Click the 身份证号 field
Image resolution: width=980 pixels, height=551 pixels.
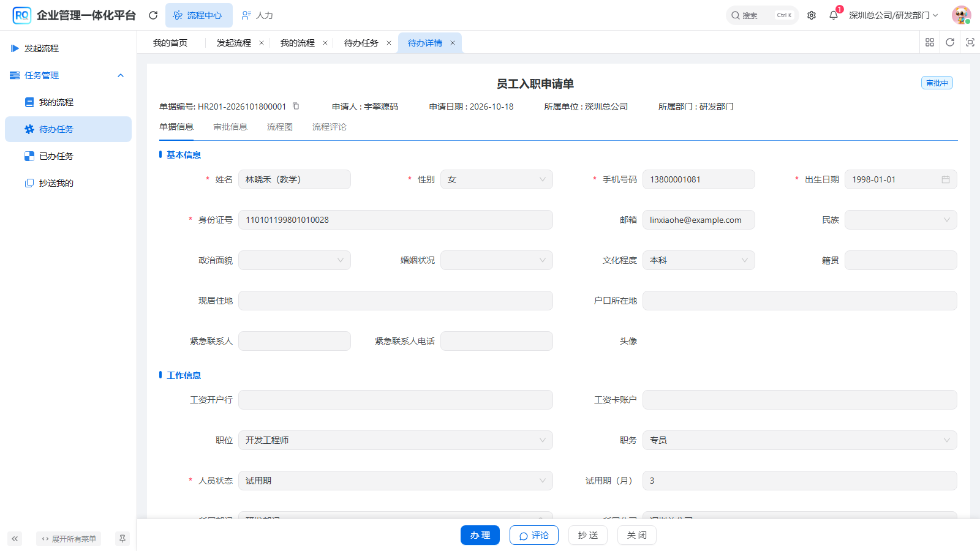(x=396, y=220)
